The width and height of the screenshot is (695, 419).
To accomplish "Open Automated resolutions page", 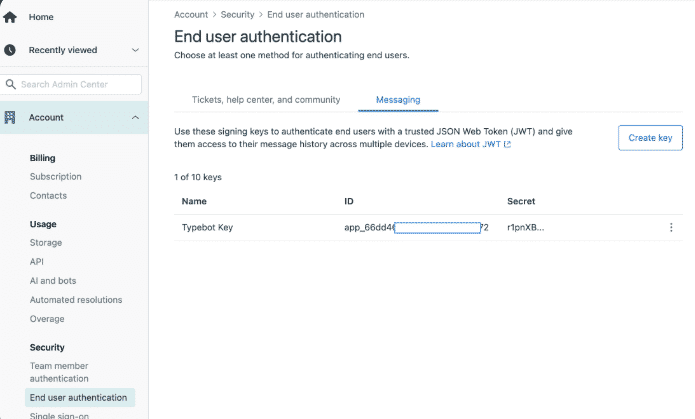I will (76, 300).
